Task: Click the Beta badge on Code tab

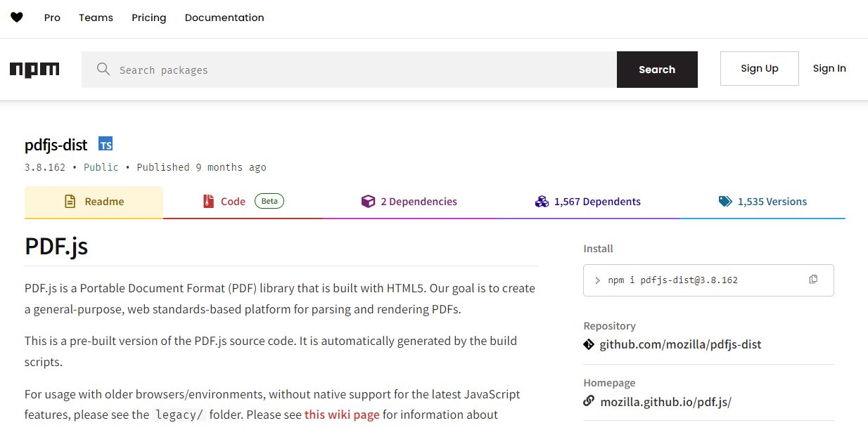Action: tap(269, 201)
